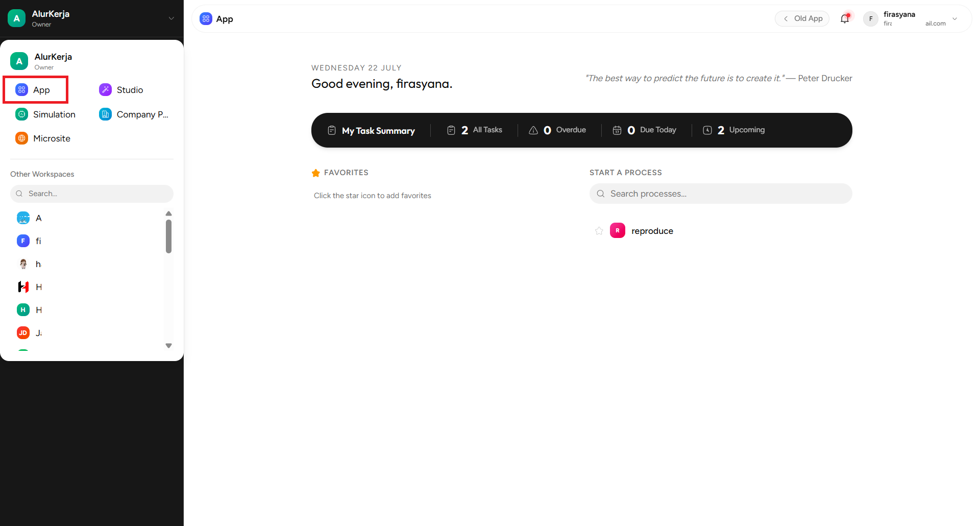Click the Search processes field
The width and height of the screenshot is (980, 526).
coord(721,194)
